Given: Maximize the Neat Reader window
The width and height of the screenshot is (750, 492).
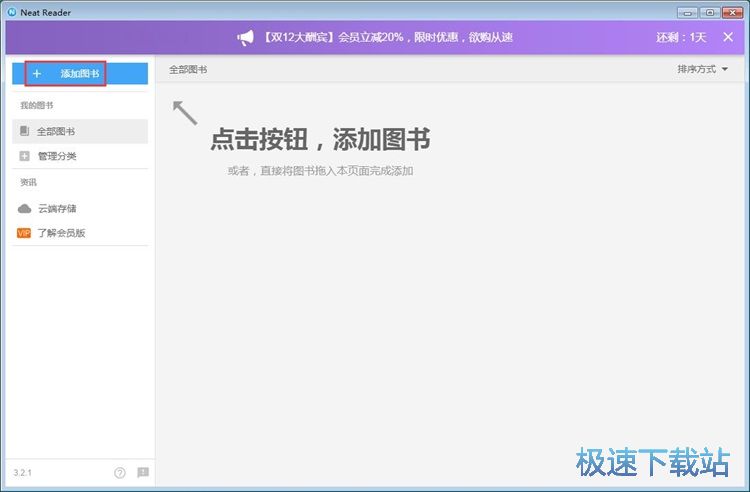Looking at the screenshot, I should coord(709,11).
